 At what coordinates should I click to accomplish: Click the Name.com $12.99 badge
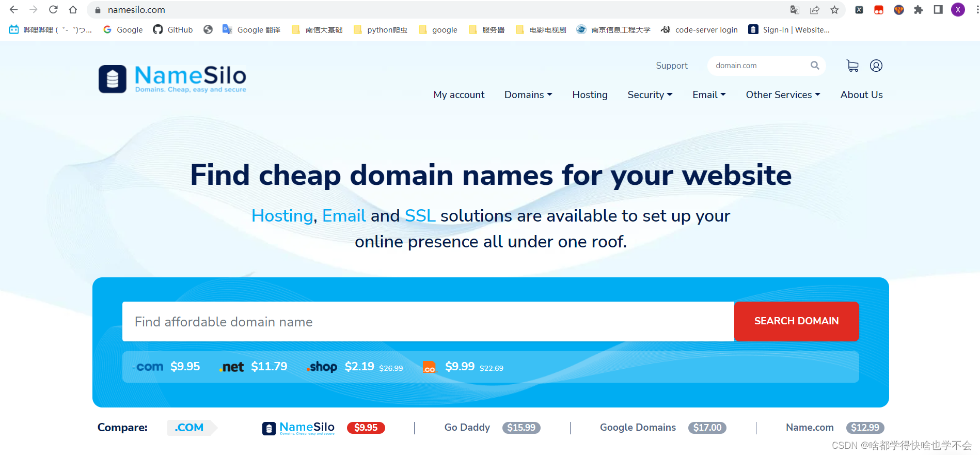point(865,428)
